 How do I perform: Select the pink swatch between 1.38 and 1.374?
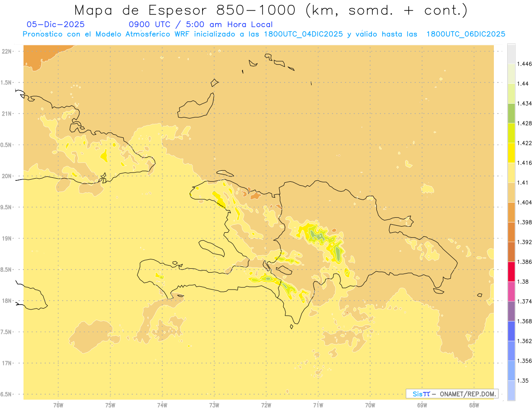point(511,291)
